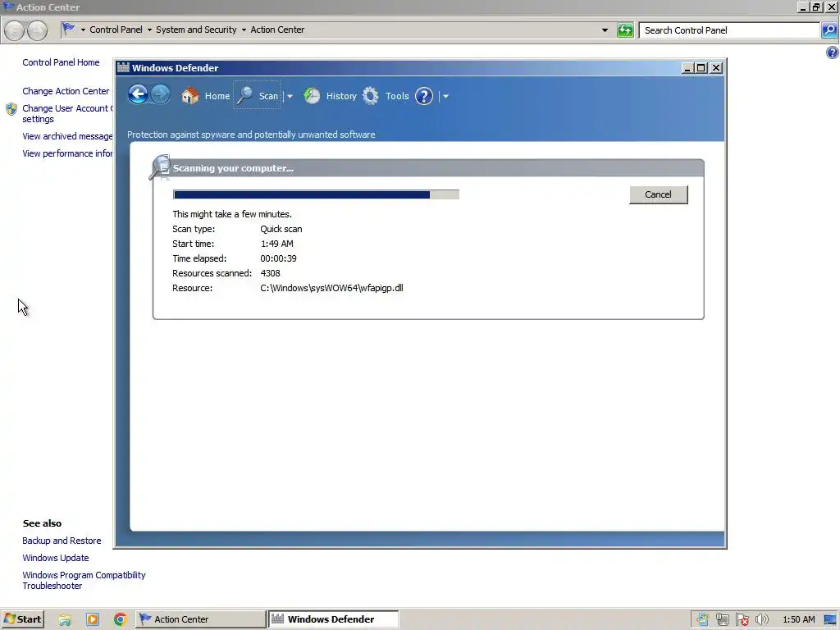The height and width of the screenshot is (630, 840).
Task: Click the Action Center title bar icon
Action: (8, 7)
